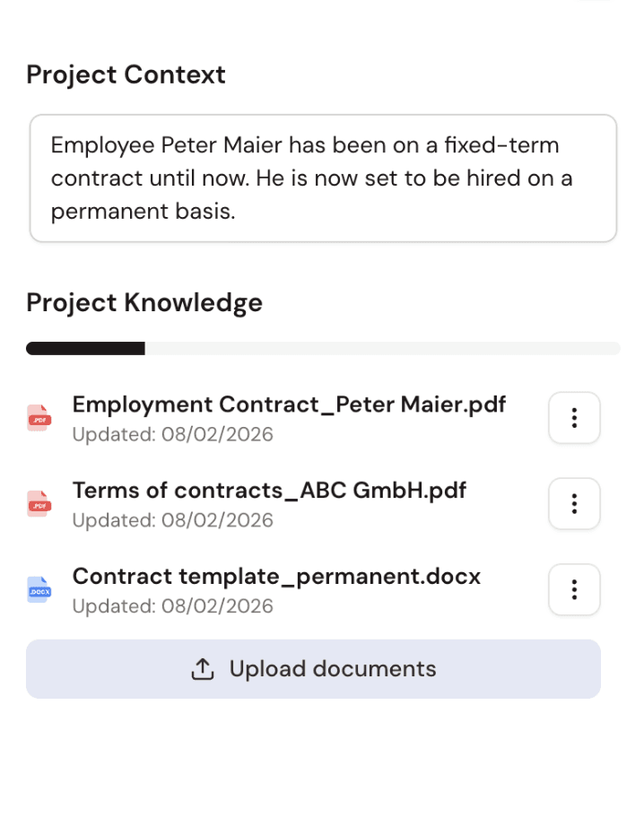
Task: Select the Terms of contracts_ABC GmbH.pdf file name
Action: [269, 491]
